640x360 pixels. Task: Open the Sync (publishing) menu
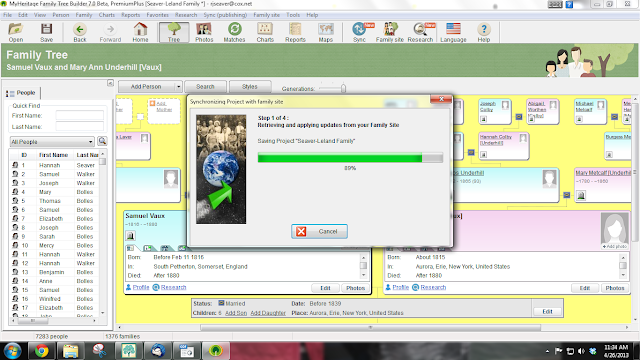coord(225,15)
